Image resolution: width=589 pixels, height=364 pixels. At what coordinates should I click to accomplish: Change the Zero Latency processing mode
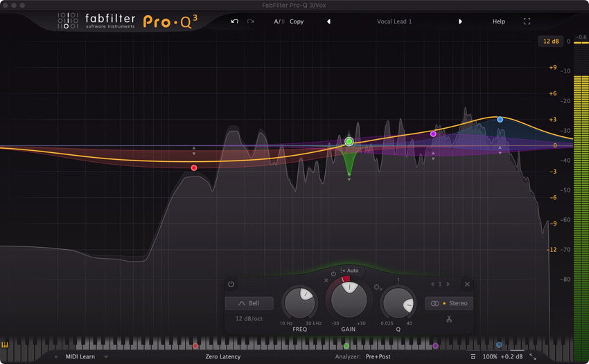tap(222, 356)
